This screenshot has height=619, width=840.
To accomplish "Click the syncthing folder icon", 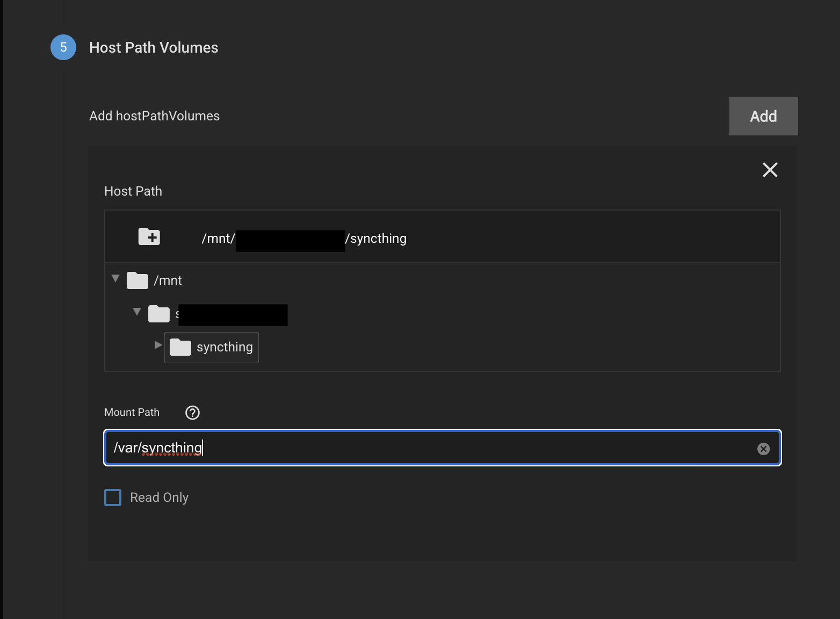I will click(x=180, y=348).
